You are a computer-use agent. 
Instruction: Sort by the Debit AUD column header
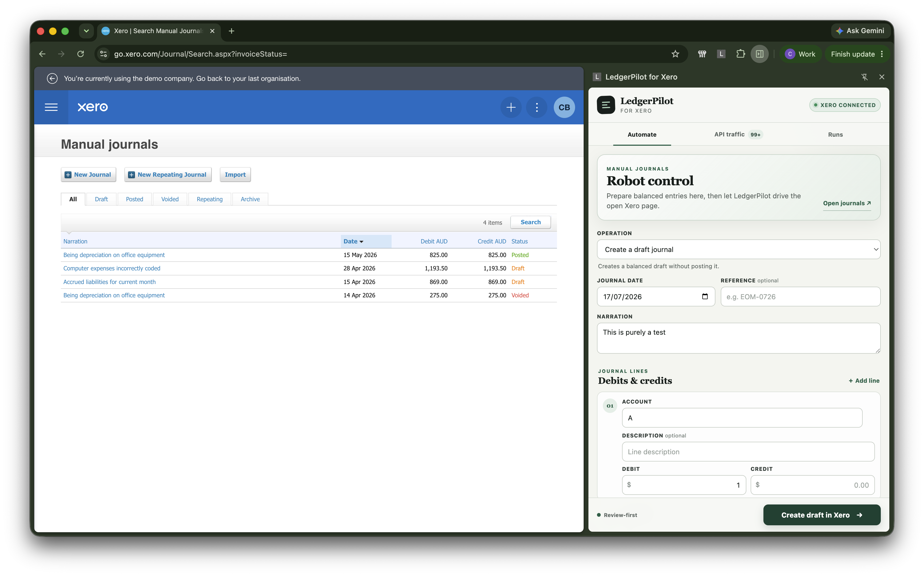pos(434,241)
